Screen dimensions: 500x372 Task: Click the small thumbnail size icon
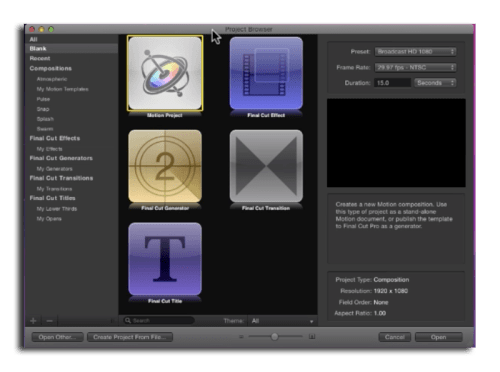[241, 337]
